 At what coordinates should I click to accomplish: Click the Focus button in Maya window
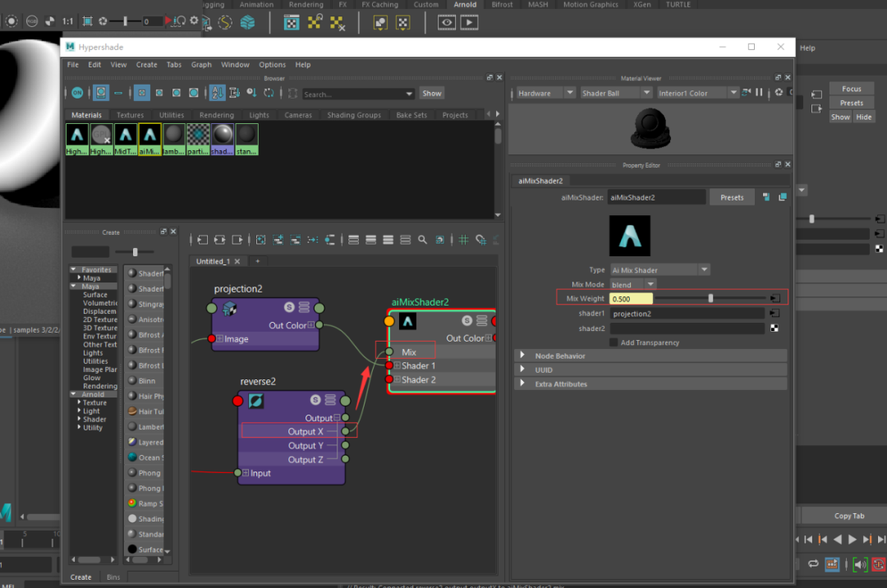[852, 89]
